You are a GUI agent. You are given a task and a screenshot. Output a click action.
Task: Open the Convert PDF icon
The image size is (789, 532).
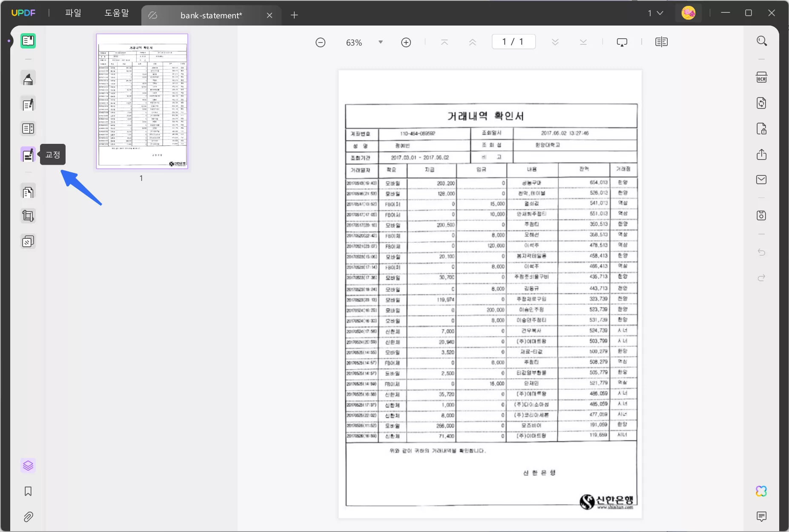[761, 103]
